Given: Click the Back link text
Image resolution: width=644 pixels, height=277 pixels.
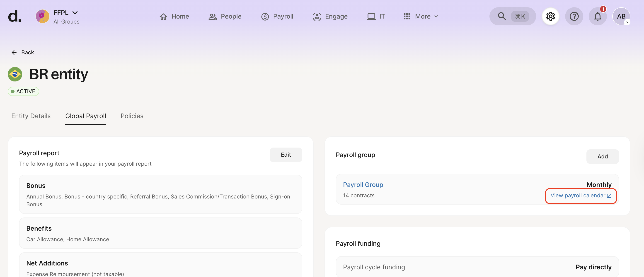Looking at the screenshot, I should (x=27, y=53).
